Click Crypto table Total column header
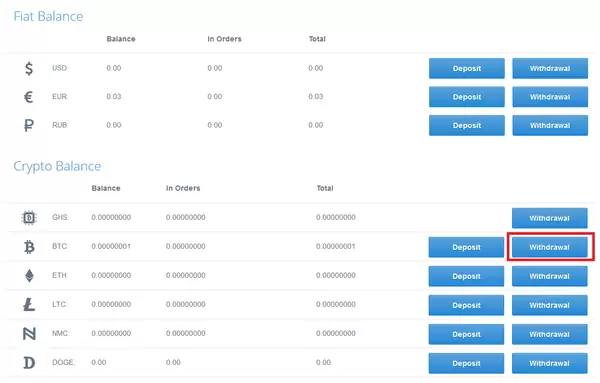Screen dimensions: 600x383 325,188
